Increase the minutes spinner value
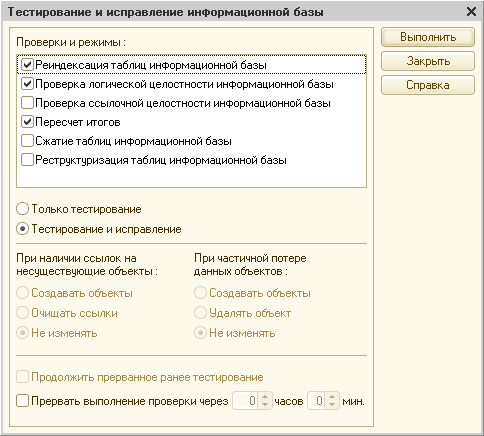Image resolution: width=484 pixels, height=436 pixels. coord(332,397)
